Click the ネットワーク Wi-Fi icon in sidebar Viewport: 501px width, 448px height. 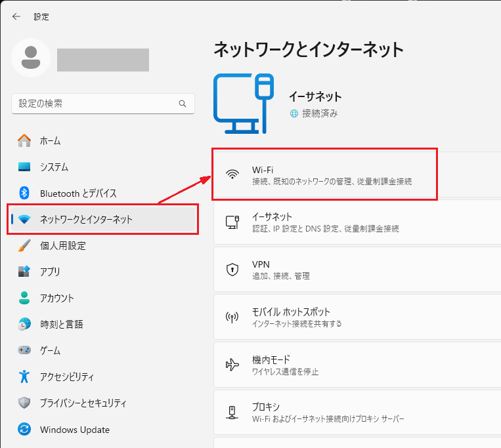coord(24,219)
